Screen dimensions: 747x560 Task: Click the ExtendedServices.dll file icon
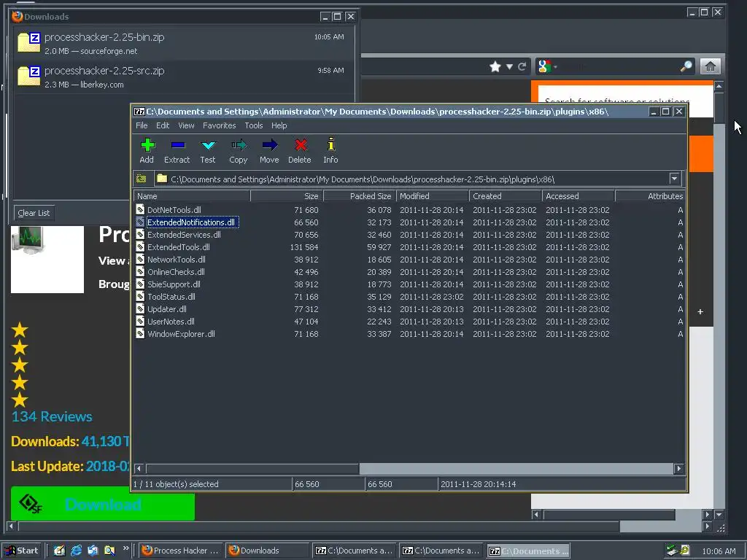[x=140, y=234]
